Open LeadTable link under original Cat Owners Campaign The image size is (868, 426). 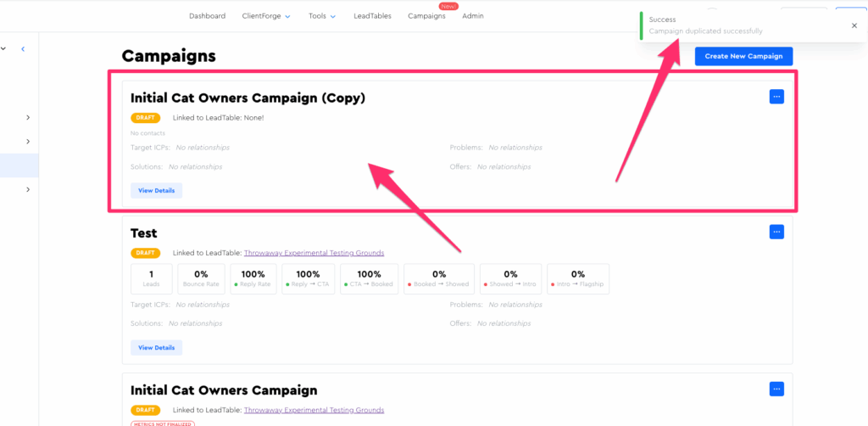point(314,410)
